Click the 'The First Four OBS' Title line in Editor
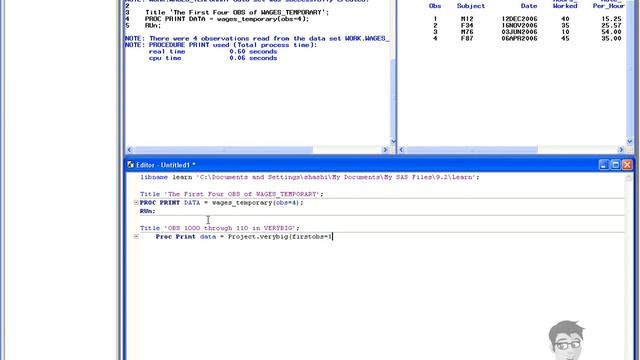This screenshot has height=360, width=640. click(231, 194)
